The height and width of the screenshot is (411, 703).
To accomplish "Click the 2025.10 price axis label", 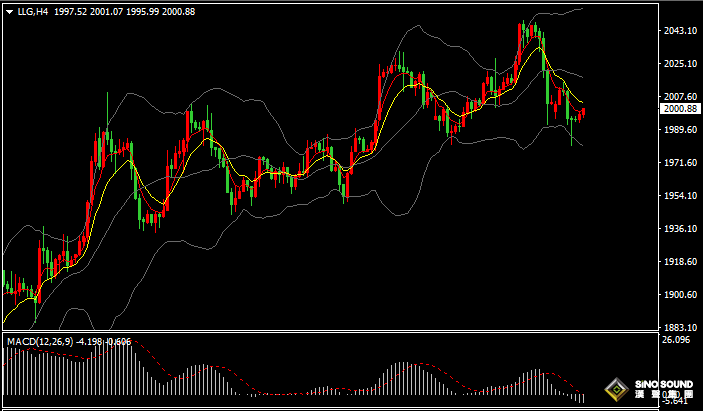I will [680, 64].
